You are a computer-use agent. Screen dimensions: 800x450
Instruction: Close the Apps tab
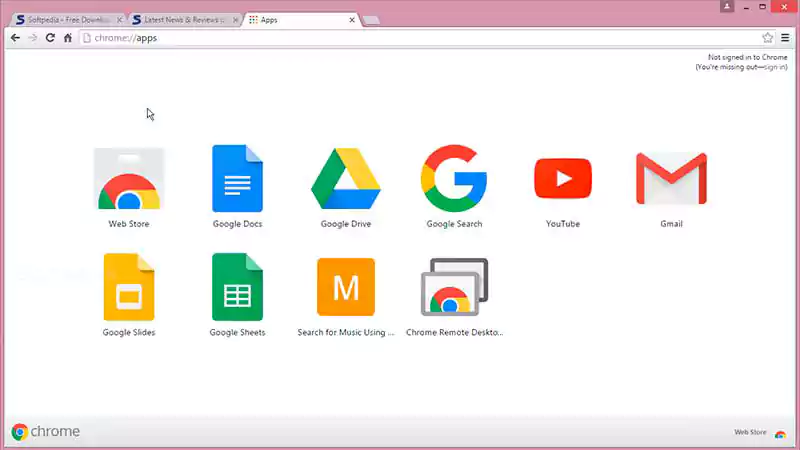pyautogui.click(x=352, y=20)
